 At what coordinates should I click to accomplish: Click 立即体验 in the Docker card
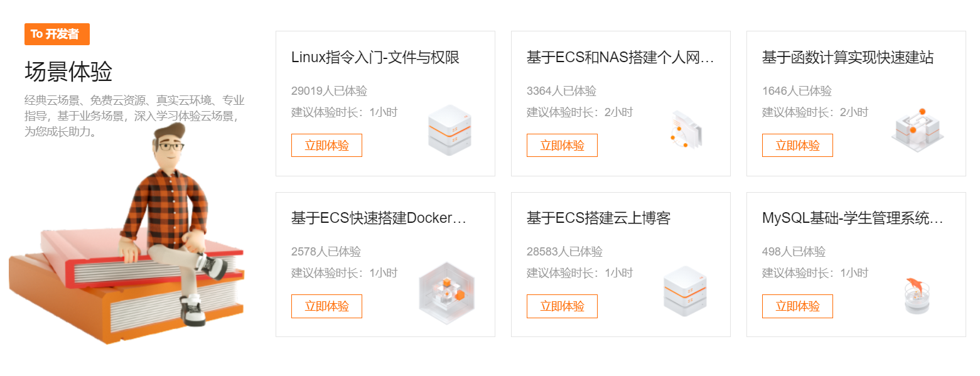tap(326, 306)
